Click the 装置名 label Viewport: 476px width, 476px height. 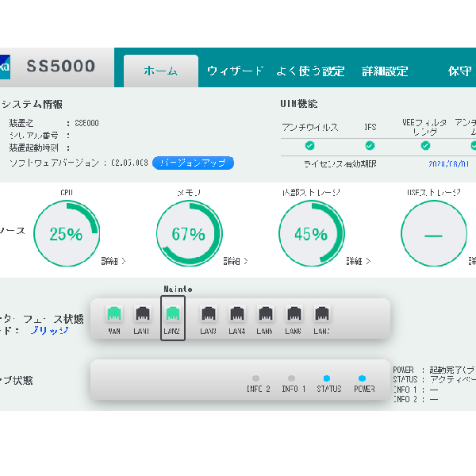[21, 123]
